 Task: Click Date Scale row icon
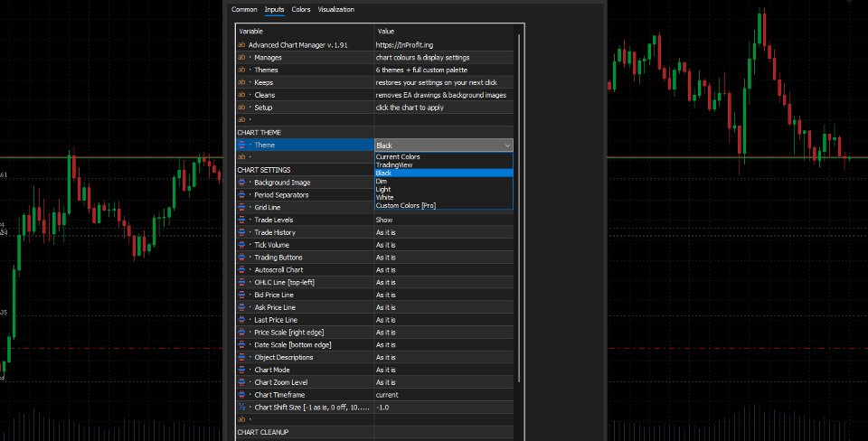pos(241,344)
